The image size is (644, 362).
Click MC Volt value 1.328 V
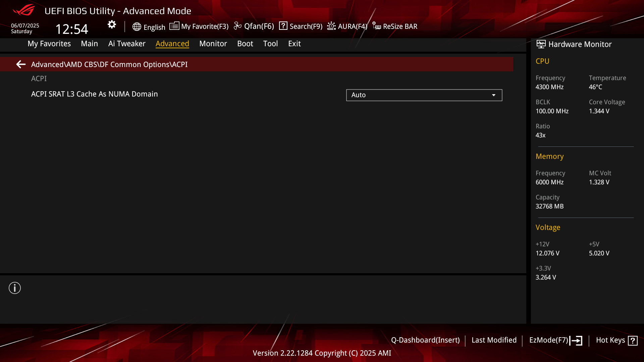coord(599,182)
